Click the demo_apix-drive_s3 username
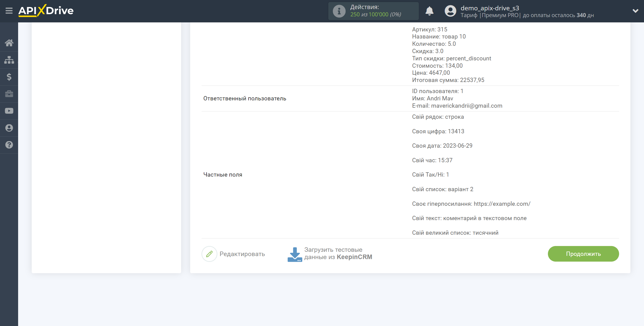Screen dimensions: 644x326 point(490,8)
